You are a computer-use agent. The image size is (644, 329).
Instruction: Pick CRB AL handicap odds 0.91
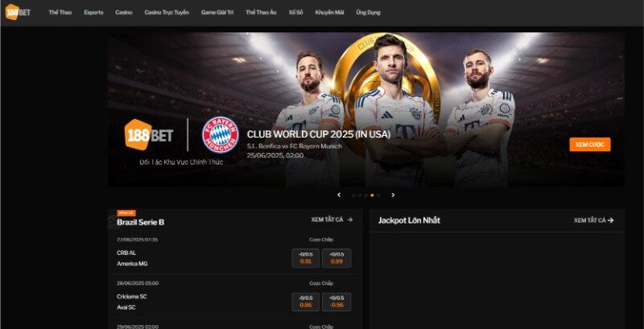point(306,258)
